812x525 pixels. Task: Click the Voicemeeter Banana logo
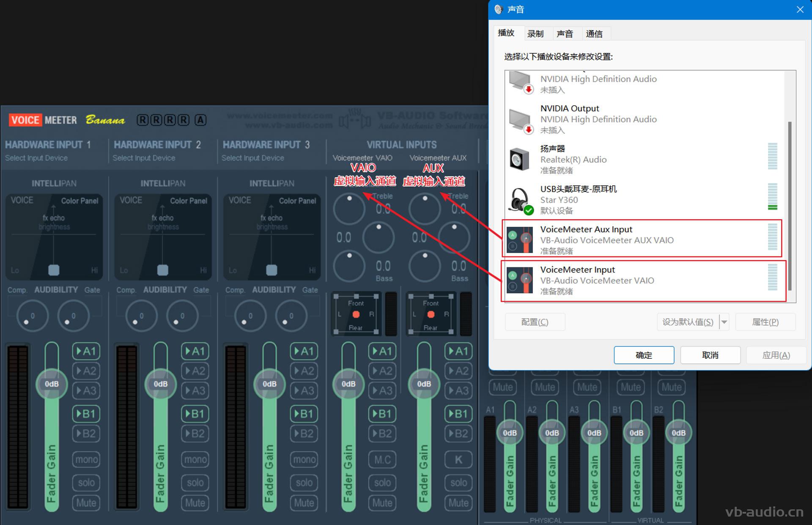click(x=66, y=120)
